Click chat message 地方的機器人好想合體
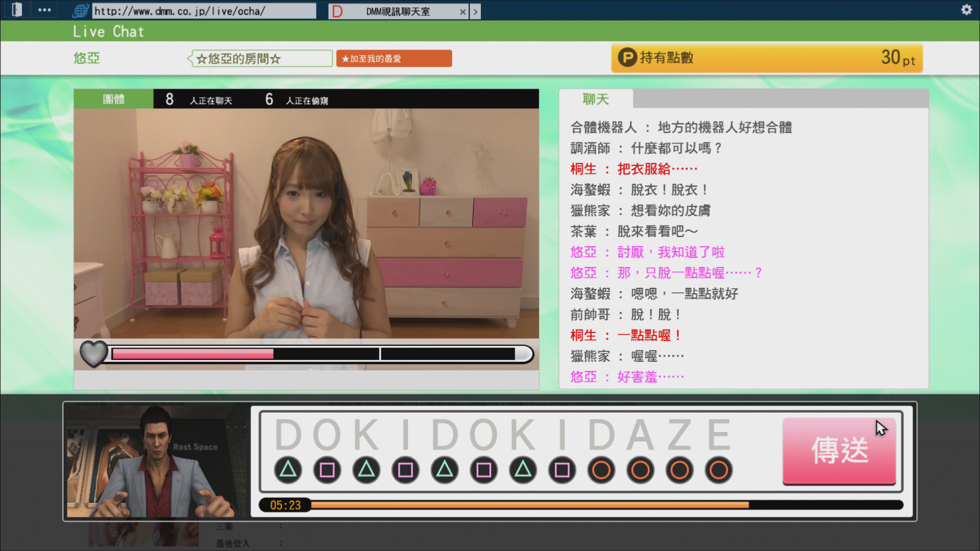 [725, 127]
